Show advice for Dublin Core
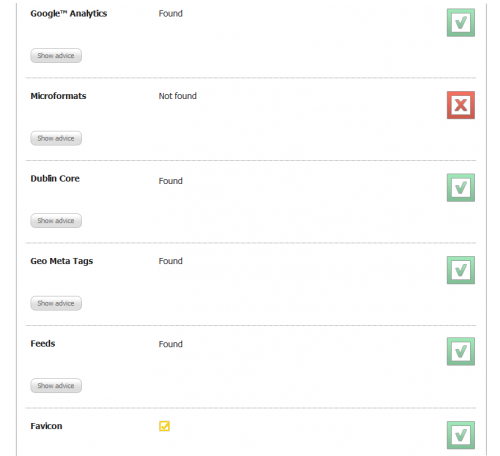 click(56, 221)
